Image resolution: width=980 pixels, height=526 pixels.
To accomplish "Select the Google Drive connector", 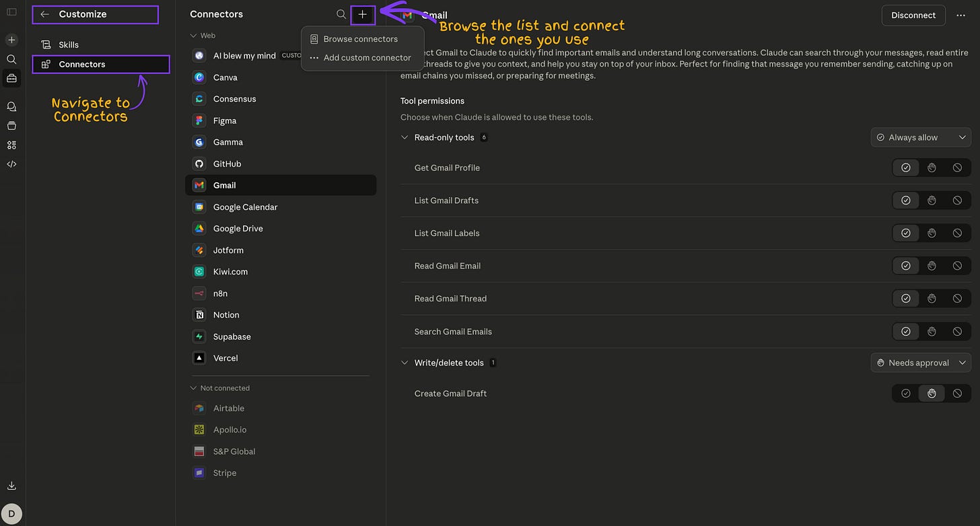I will pos(281,229).
